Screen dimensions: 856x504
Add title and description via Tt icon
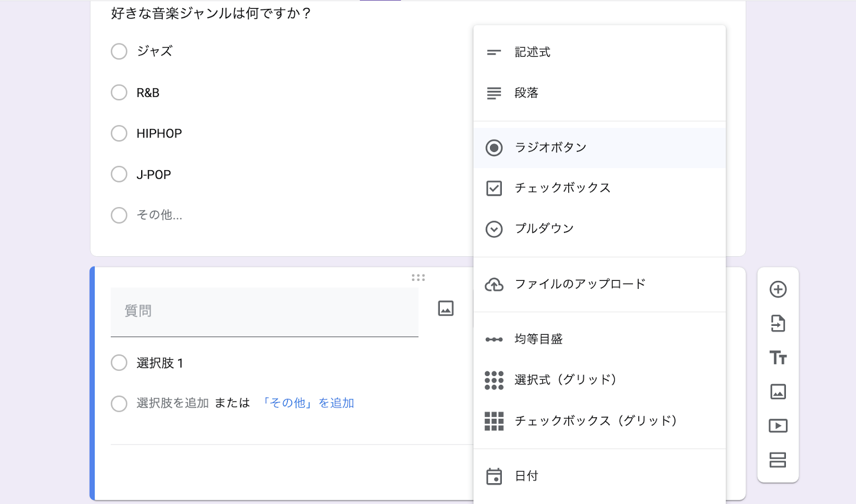click(778, 357)
